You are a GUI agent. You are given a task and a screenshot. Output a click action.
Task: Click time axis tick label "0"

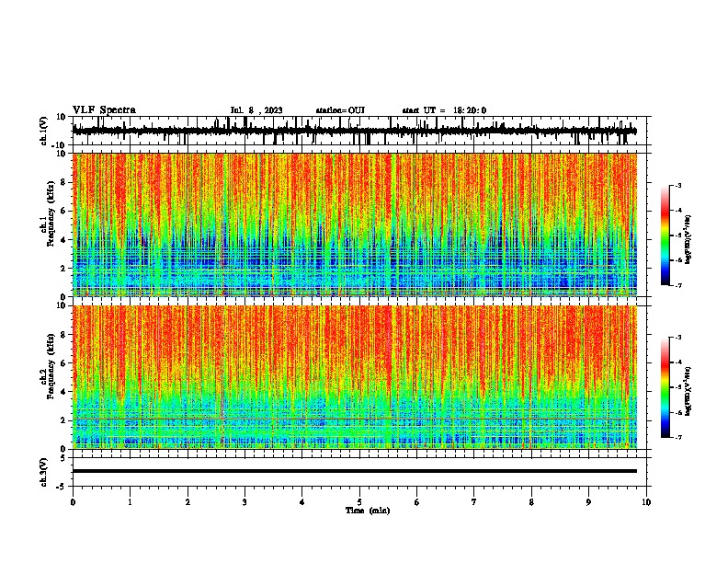[73, 502]
